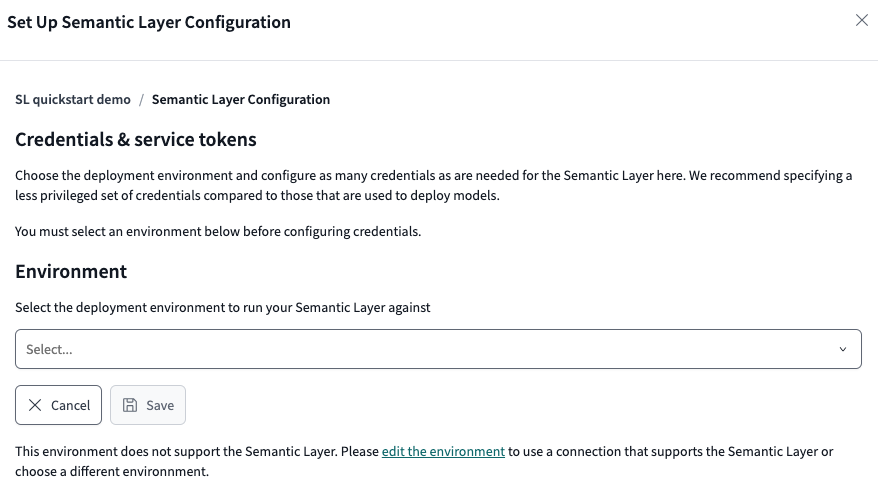
Task: Follow the 'edit the environment' link
Action: tap(443, 452)
